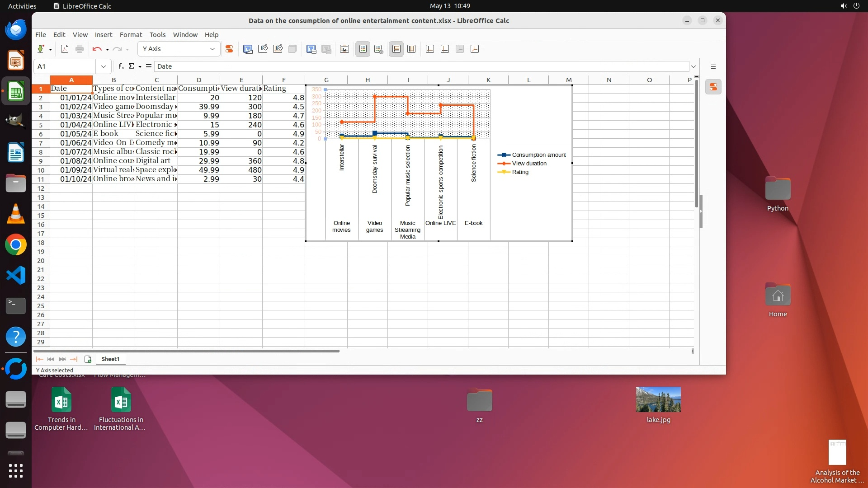Select the Sheet1 tab
The width and height of the screenshot is (868, 488).
(110, 359)
